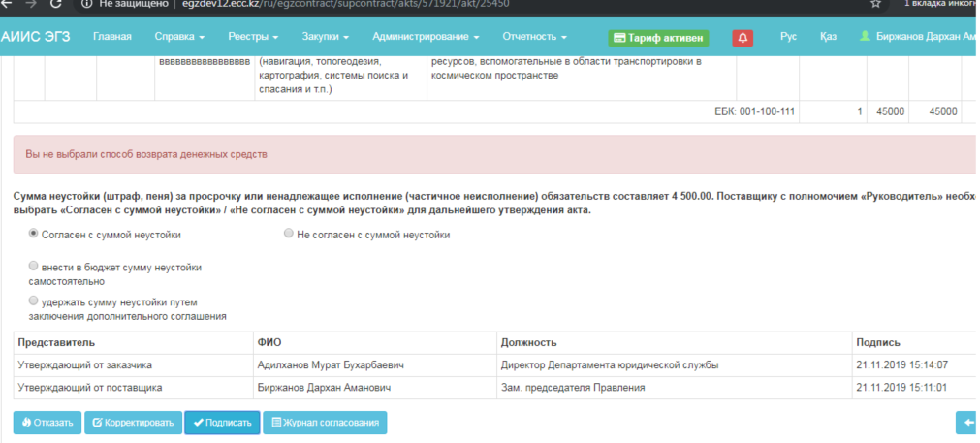Open the Реестры dropdown menu

(x=253, y=37)
